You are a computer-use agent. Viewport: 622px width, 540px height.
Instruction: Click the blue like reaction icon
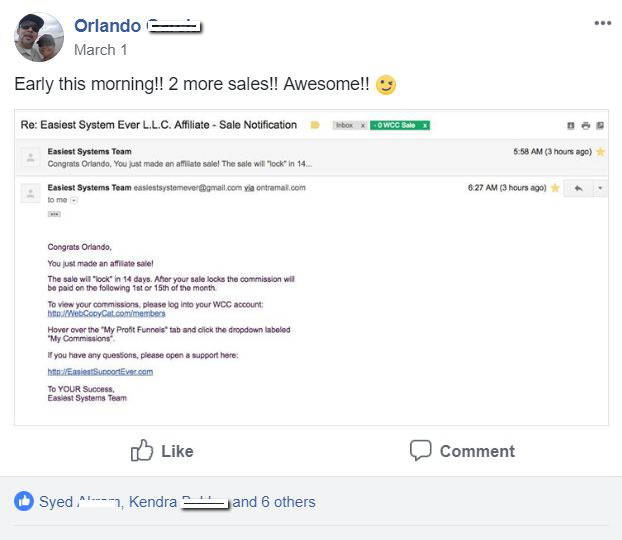(24, 502)
